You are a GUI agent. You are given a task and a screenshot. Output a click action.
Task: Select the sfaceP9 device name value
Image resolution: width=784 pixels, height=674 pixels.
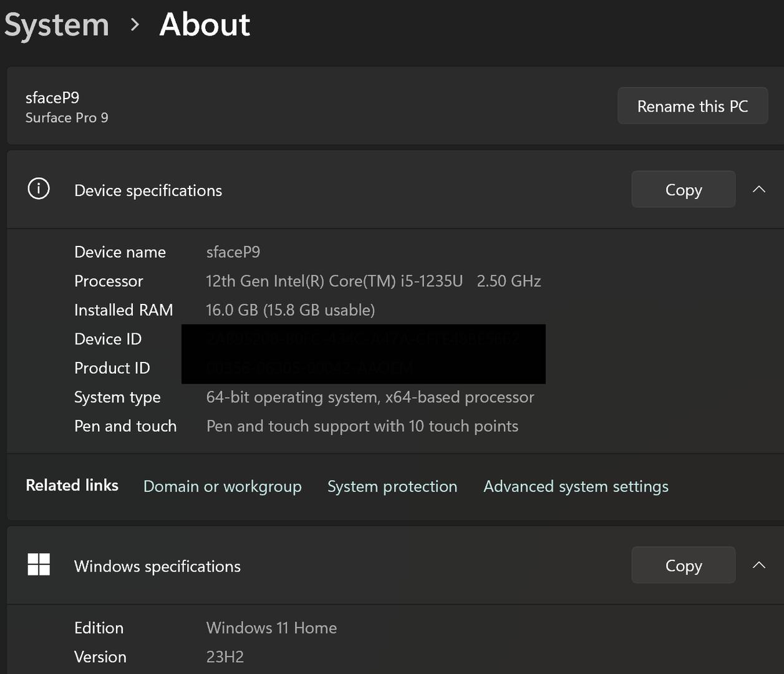click(233, 252)
